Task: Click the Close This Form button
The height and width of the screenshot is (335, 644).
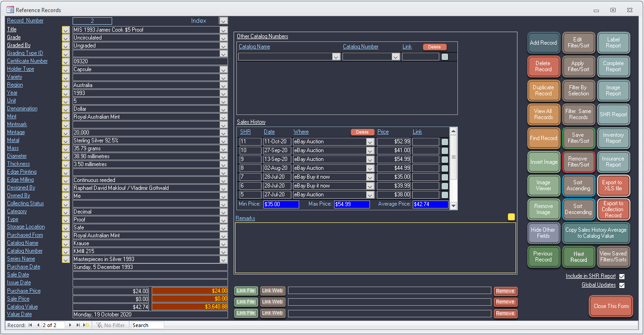Action: pyautogui.click(x=611, y=306)
